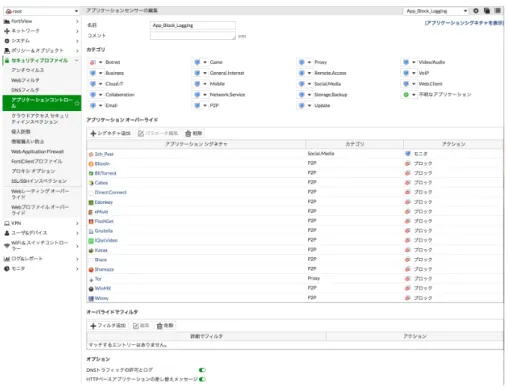Expand the FortiView menu in the sidebar

tap(41, 21)
